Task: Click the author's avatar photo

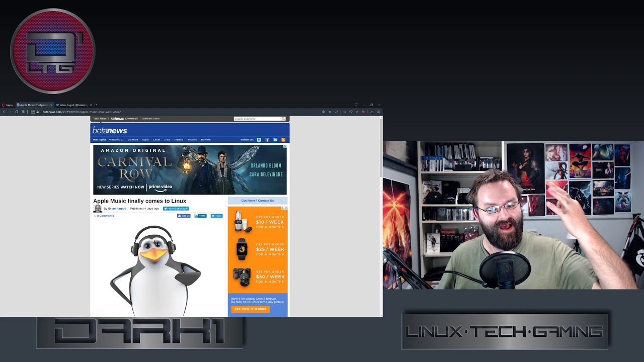Action: pyautogui.click(x=98, y=209)
